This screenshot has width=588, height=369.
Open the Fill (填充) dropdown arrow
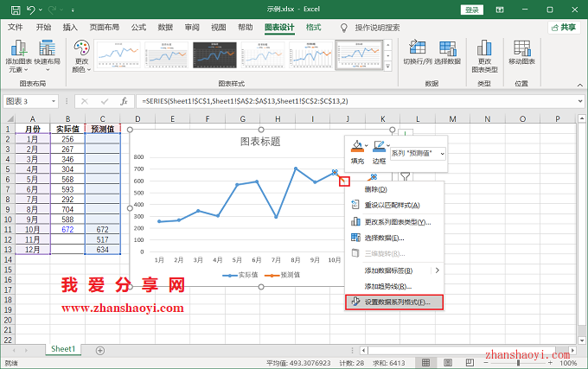[x=367, y=145]
